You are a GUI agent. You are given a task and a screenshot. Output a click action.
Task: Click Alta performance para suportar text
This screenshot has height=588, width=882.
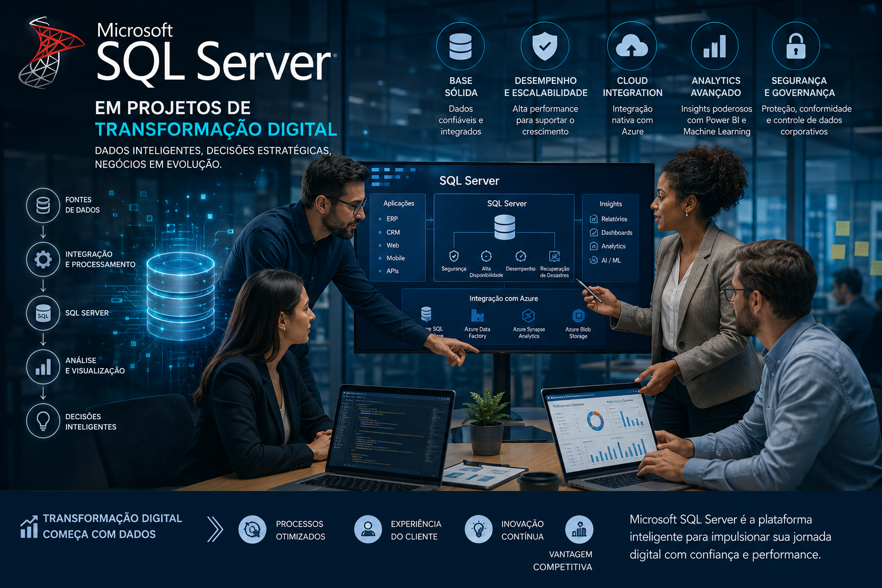(x=545, y=120)
